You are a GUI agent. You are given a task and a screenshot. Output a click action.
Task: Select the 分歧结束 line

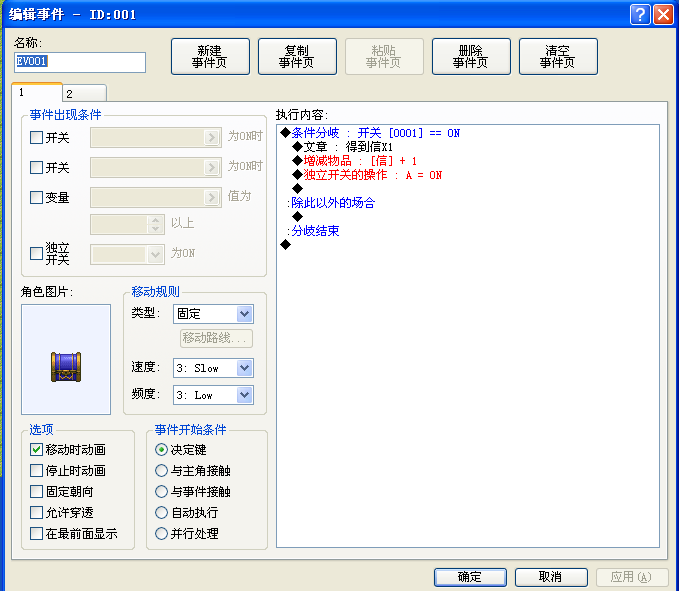pyautogui.click(x=313, y=231)
